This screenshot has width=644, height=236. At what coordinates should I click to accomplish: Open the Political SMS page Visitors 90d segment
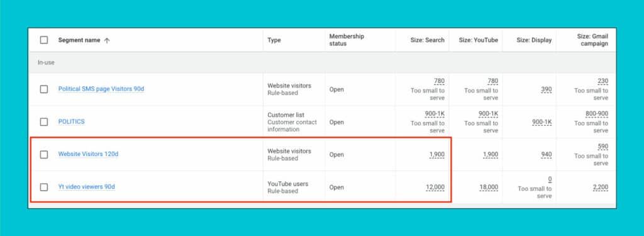point(101,89)
